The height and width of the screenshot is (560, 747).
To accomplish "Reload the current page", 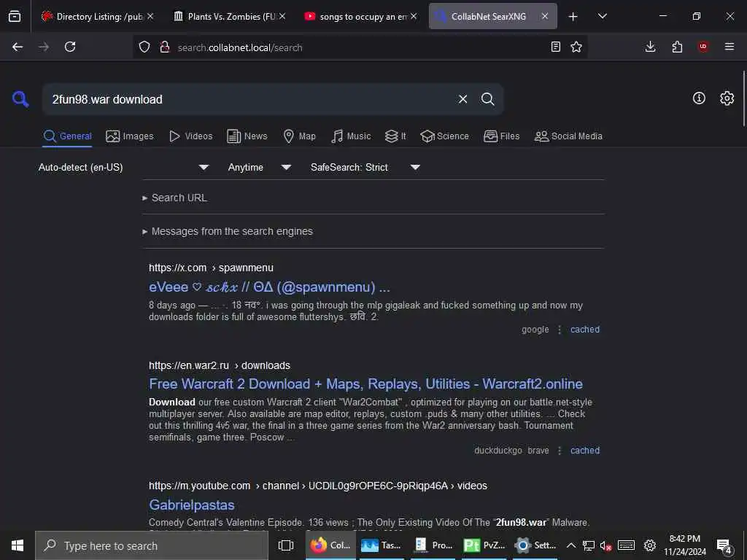I will click(x=70, y=47).
